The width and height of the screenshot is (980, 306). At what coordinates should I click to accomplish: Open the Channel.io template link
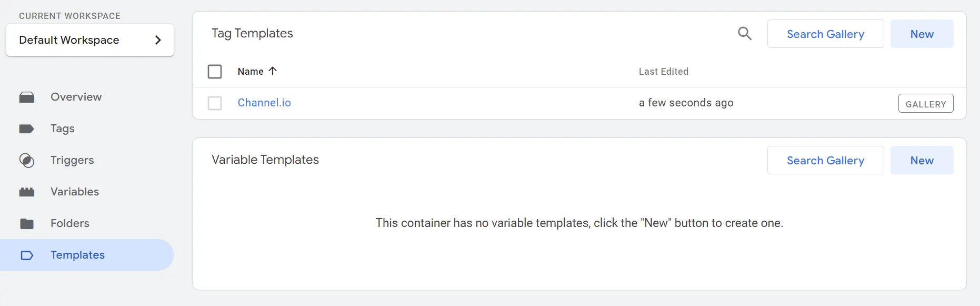264,103
